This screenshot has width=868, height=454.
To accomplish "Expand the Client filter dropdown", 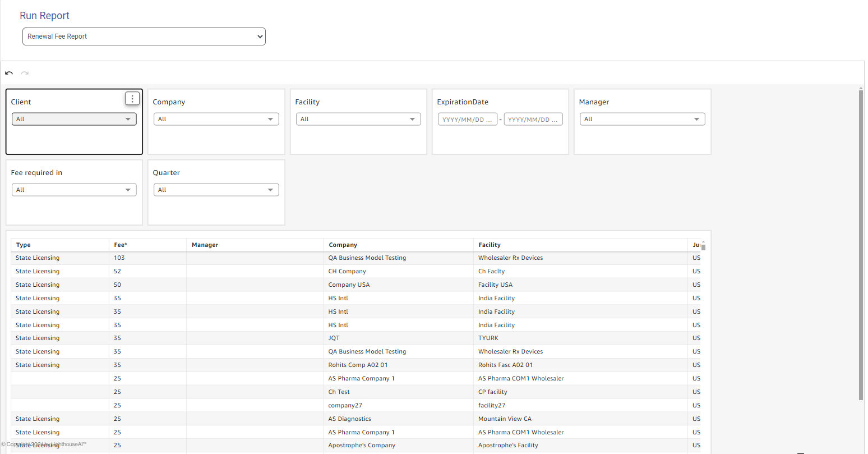I will coord(74,119).
